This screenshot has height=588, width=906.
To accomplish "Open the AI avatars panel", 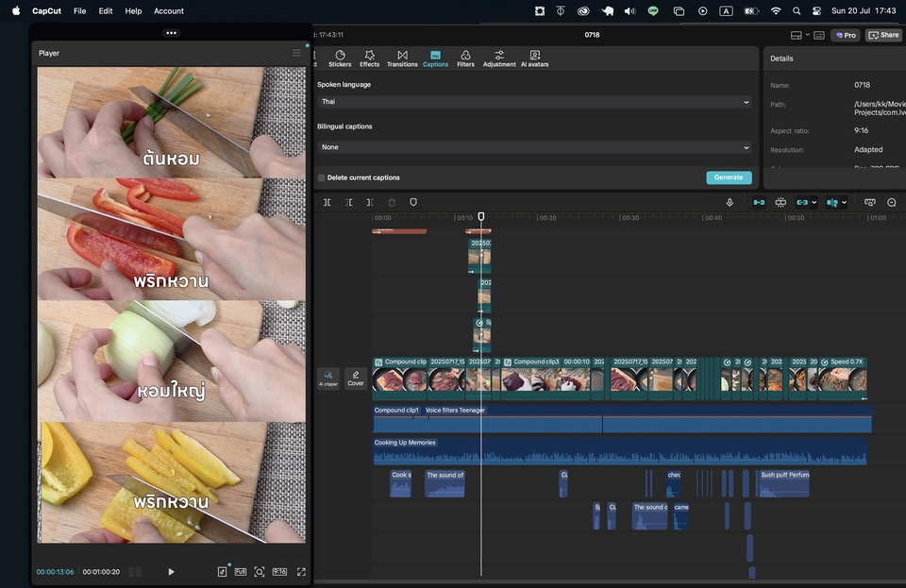I will coord(534,59).
